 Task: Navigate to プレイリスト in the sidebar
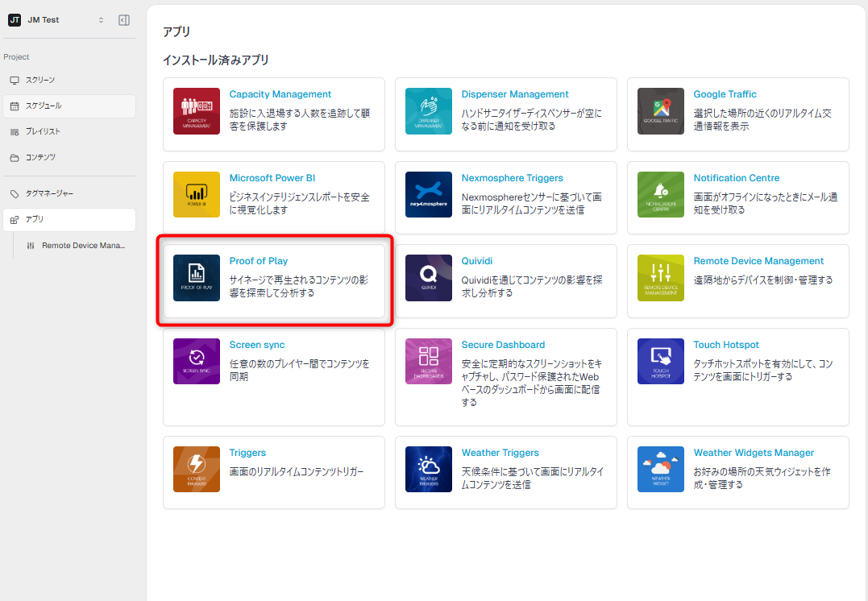pos(69,131)
